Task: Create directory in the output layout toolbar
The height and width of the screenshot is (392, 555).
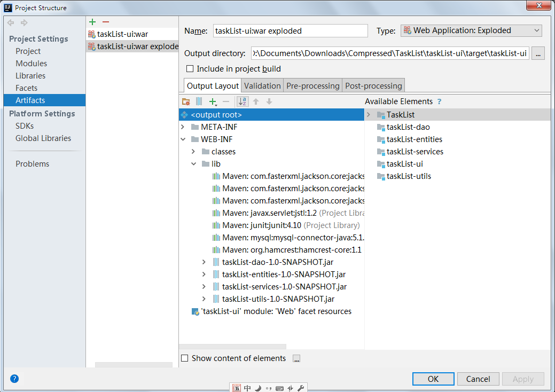Action: click(186, 102)
